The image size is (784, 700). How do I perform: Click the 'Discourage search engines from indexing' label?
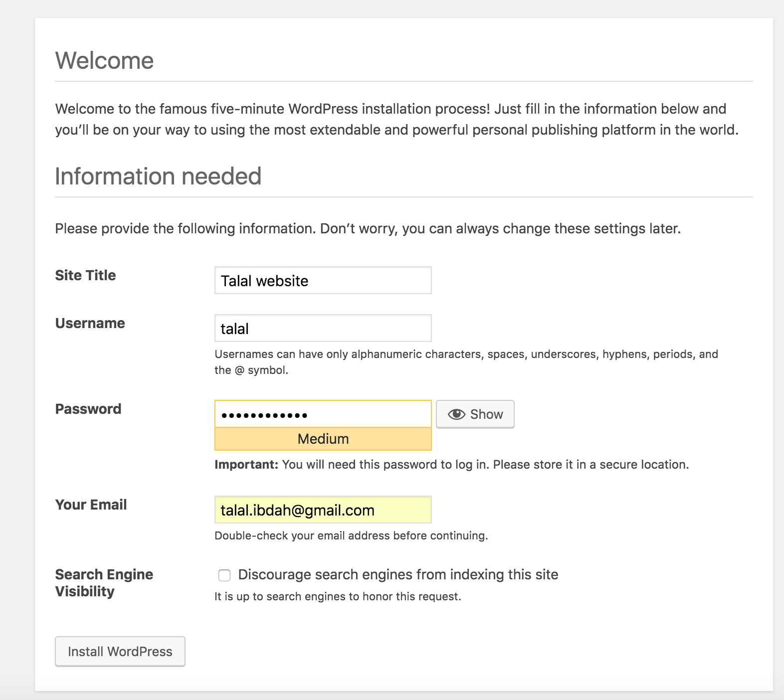pyautogui.click(x=398, y=574)
